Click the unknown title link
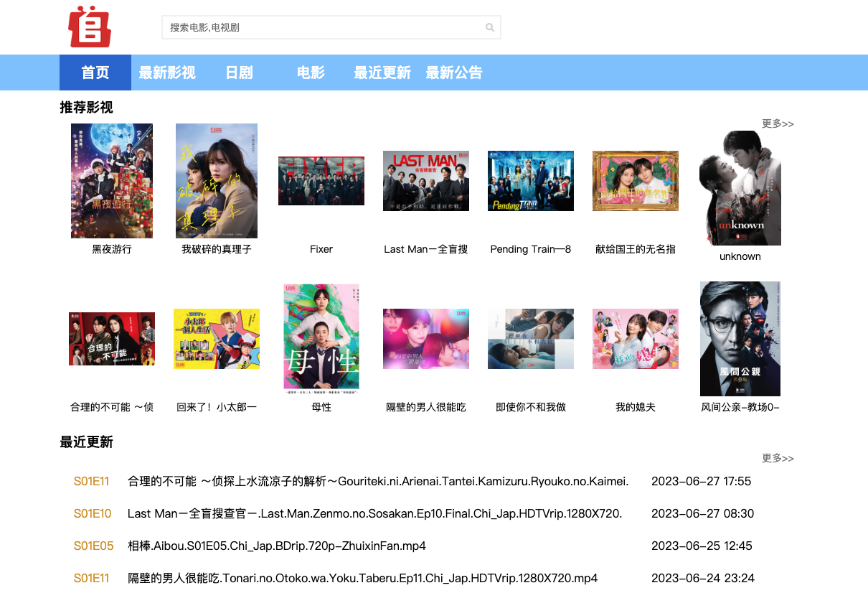This screenshot has width=868, height=593. click(740, 256)
